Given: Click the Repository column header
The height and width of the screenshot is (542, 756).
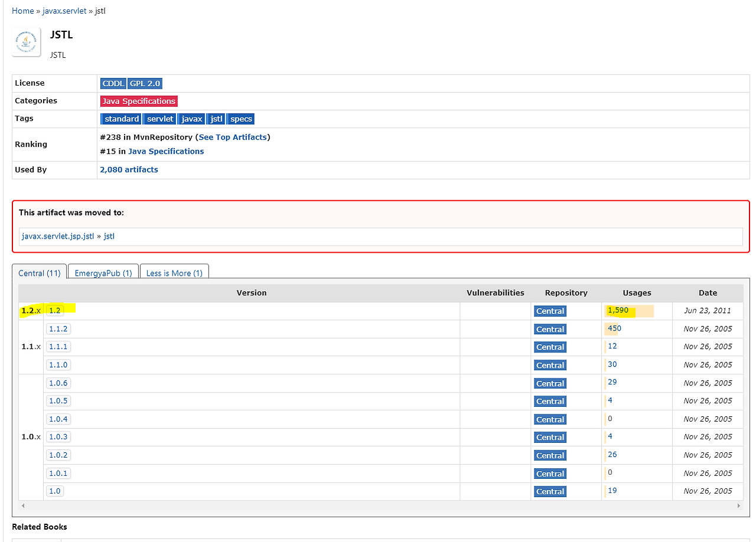Looking at the screenshot, I should tap(566, 293).
